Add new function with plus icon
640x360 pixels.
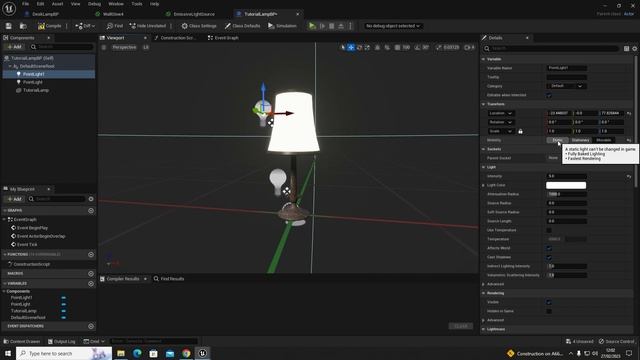coord(91,254)
